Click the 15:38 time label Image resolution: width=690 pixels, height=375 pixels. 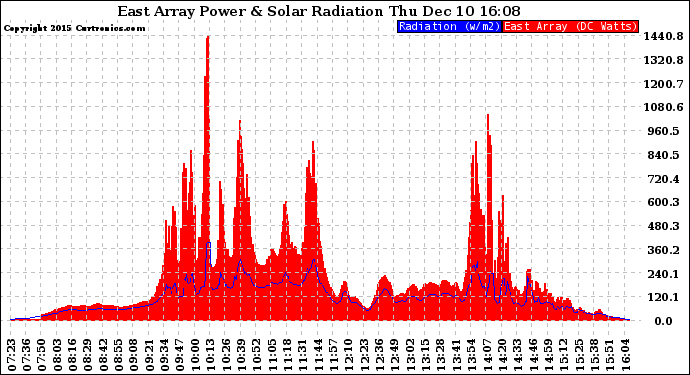pyautogui.click(x=594, y=355)
